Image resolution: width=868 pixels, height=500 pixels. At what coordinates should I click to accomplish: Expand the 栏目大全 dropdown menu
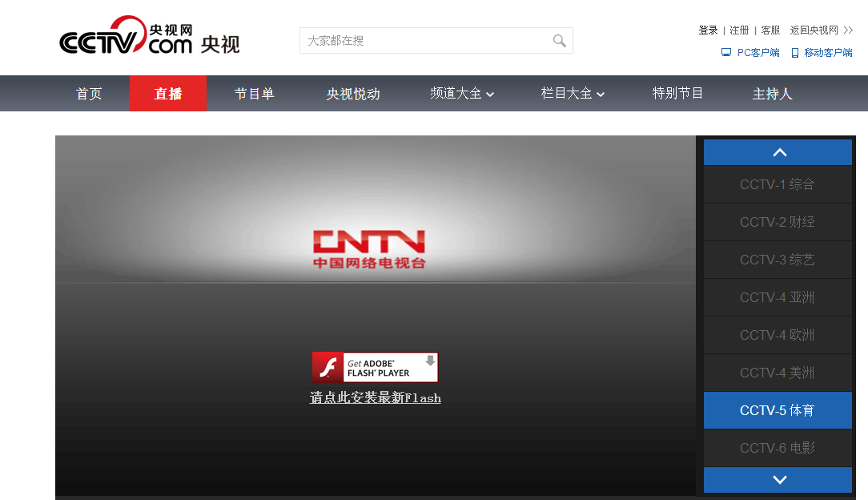click(x=573, y=94)
